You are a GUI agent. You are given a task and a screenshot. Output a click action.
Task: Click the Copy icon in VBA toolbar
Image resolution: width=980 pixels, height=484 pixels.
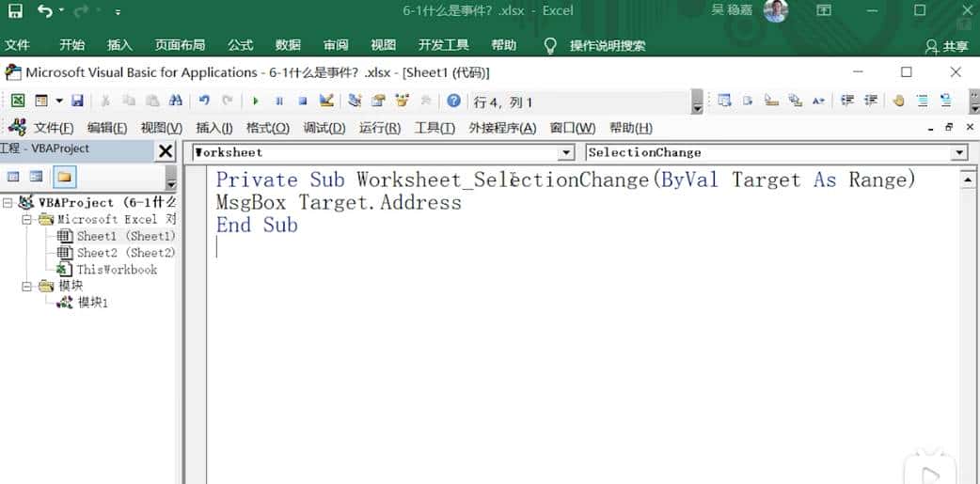(x=129, y=101)
